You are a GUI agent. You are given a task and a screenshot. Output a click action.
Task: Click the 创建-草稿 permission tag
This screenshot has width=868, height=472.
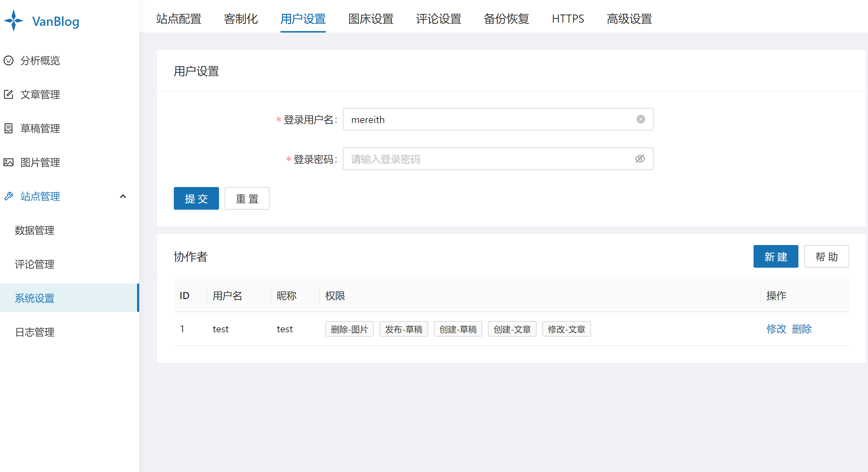458,329
